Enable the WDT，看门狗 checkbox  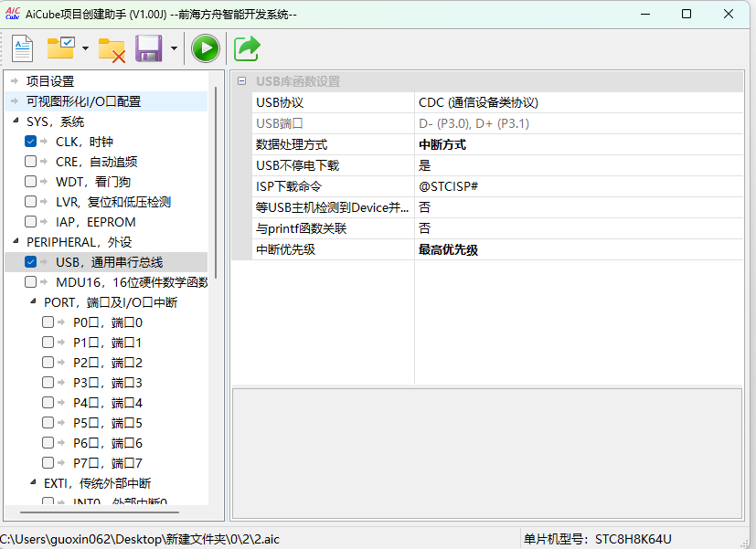tap(31, 182)
